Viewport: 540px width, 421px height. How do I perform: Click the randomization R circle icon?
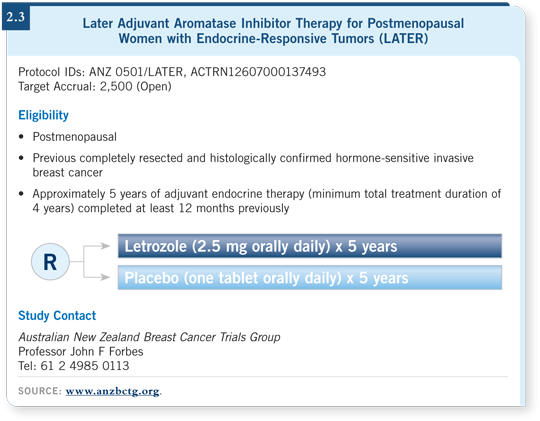point(50,262)
